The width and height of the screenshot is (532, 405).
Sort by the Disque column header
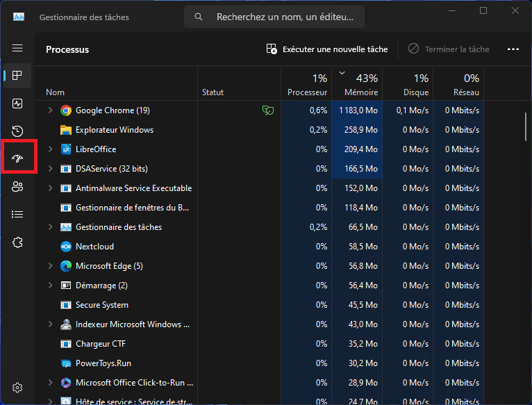pos(408,84)
